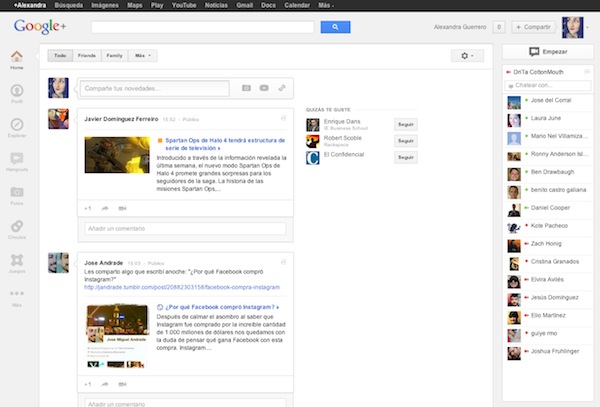Start hangout icon on Javier Dominguez post

coord(122,208)
